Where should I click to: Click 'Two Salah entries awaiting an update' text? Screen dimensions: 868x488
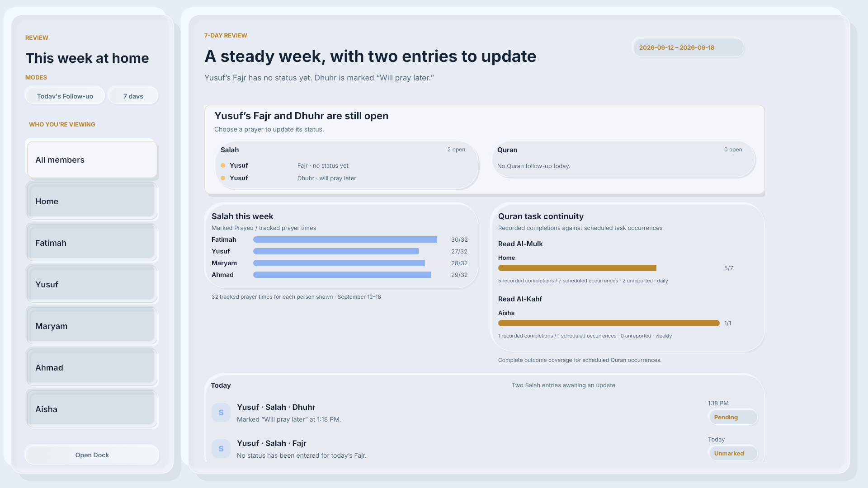(563, 385)
